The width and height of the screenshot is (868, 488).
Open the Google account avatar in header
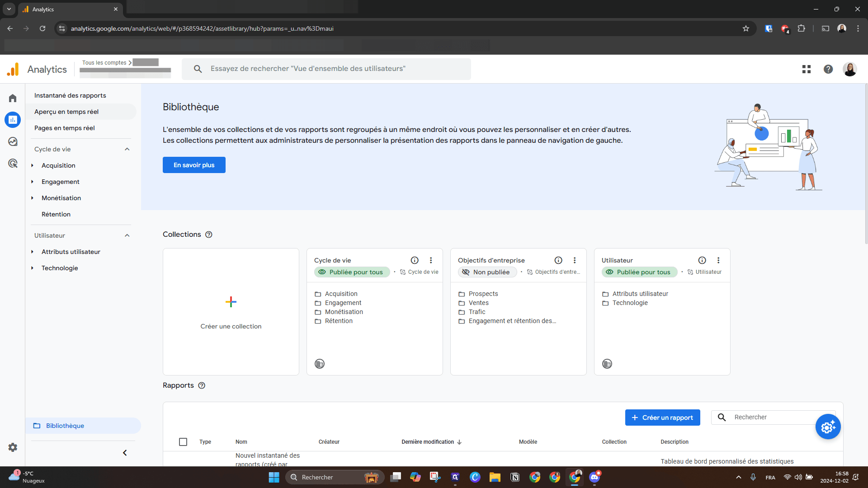pos(850,69)
